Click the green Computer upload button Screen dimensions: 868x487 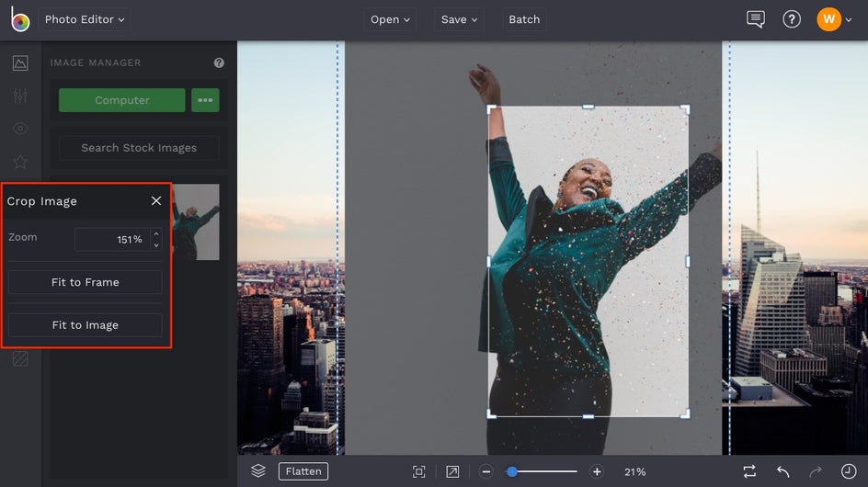click(x=121, y=100)
